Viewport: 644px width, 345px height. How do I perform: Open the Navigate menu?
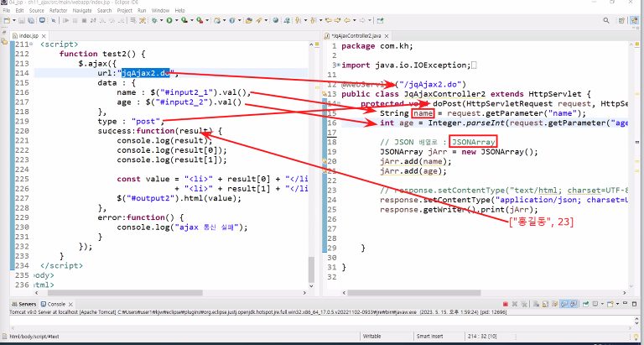click(82, 10)
